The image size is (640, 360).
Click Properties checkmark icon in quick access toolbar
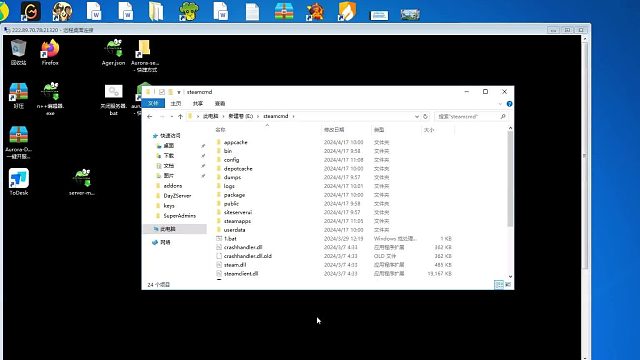(162, 92)
